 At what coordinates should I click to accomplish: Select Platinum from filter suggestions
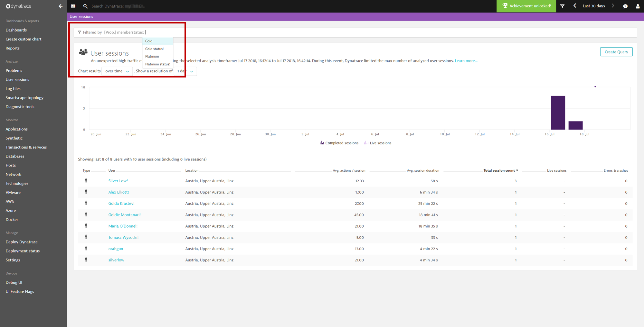tap(158, 56)
